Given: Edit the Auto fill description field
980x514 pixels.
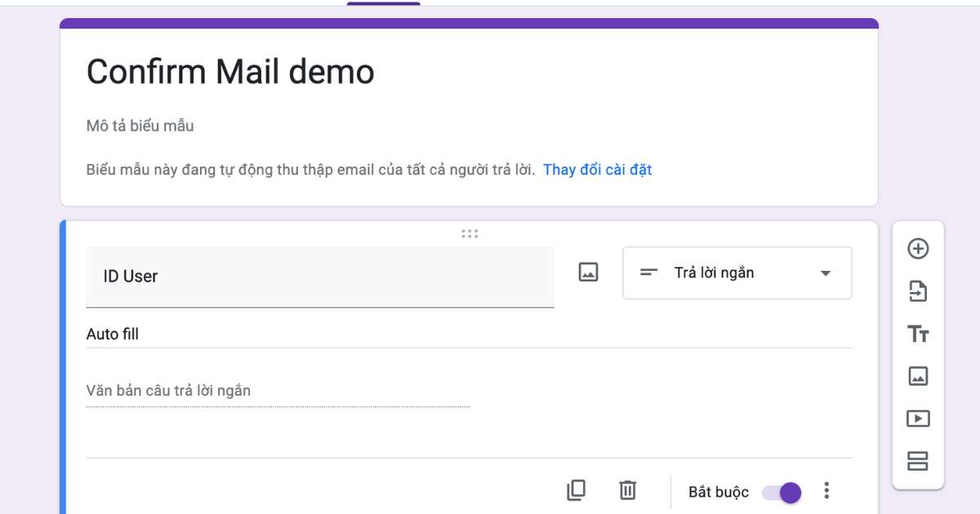Looking at the screenshot, I should (469, 335).
